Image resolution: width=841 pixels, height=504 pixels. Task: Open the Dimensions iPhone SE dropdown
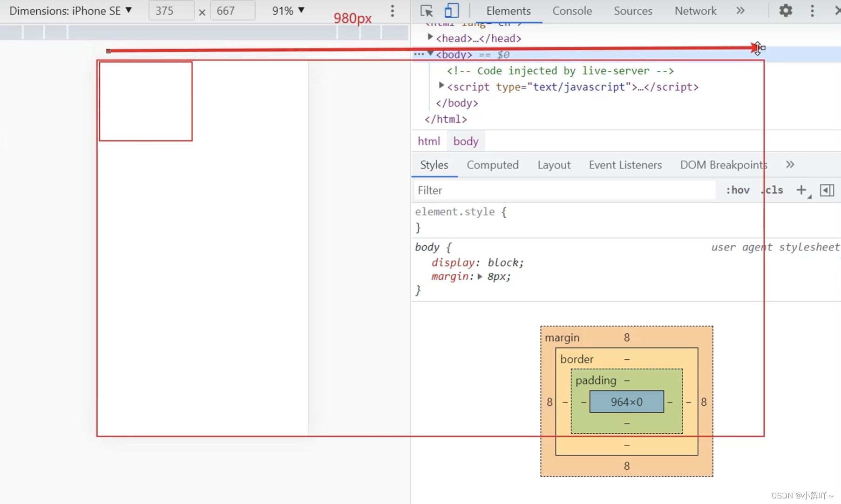pyautogui.click(x=71, y=11)
